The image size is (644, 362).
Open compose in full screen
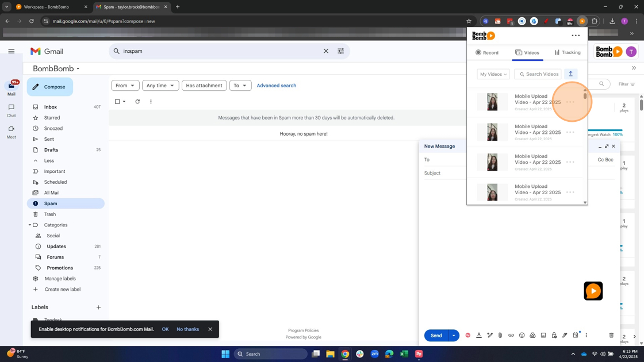click(x=607, y=146)
